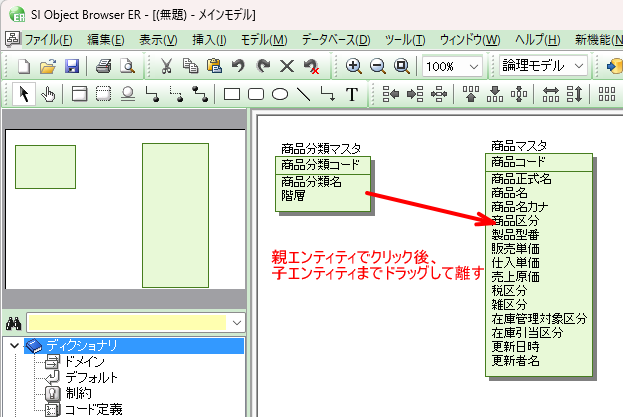This screenshot has height=417, width=623.
Task: Open the zoom percentage 100% dropdown
Action: (x=474, y=66)
